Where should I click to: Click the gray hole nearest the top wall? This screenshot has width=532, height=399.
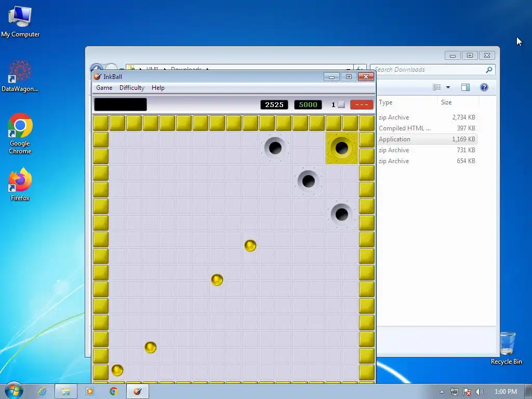point(275,148)
